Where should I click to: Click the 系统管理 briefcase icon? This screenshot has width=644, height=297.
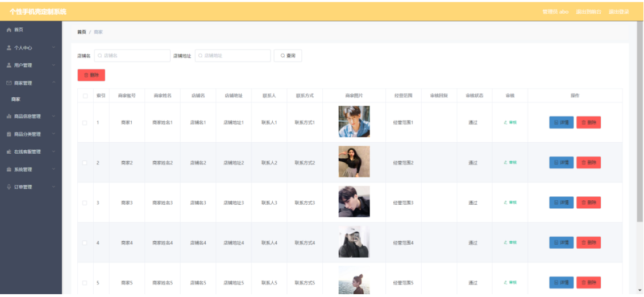pyautogui.click(x=9, y=170)
